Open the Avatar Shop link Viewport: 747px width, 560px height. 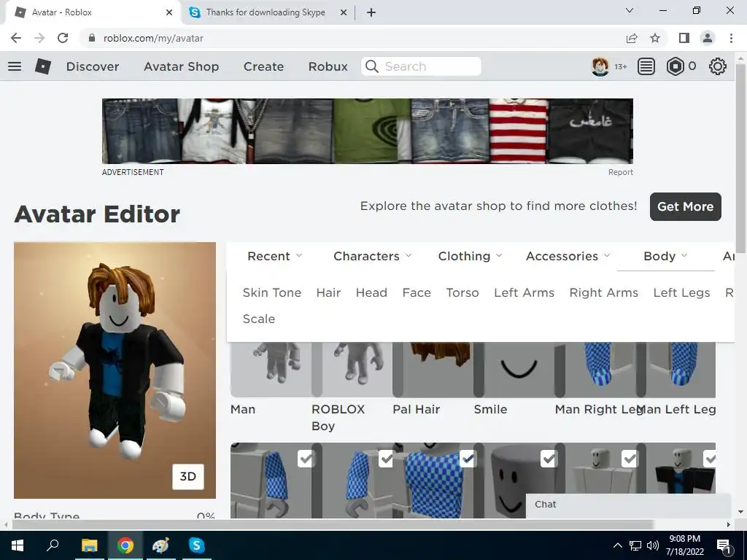pos(182,66)
